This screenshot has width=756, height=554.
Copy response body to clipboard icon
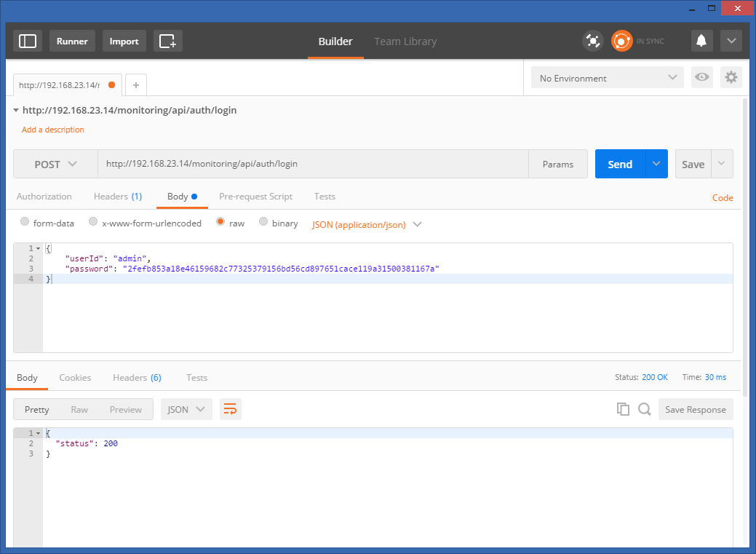[x=623, y=409]
